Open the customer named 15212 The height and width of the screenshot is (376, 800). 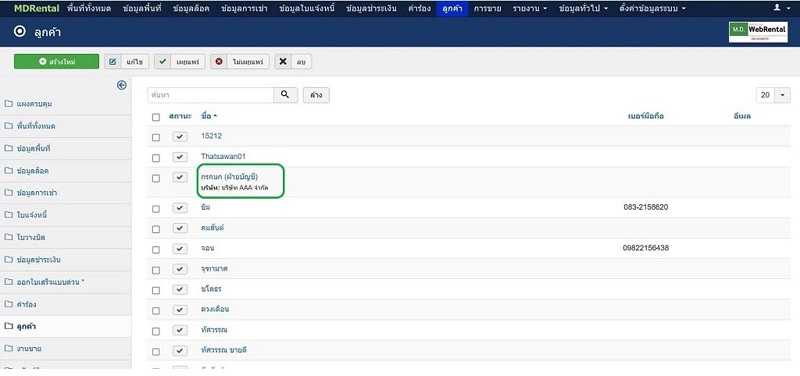[x=211, y=136]
